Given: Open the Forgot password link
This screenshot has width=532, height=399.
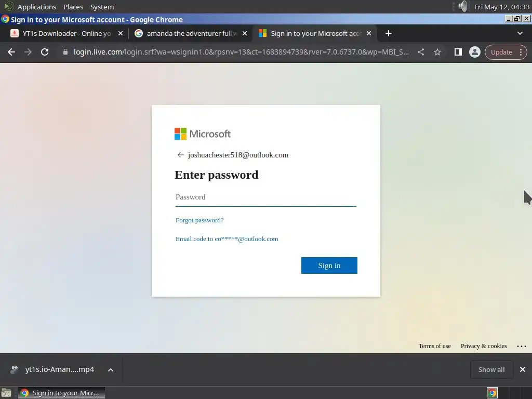Looking at the screenshot, I should click(199, 220).
